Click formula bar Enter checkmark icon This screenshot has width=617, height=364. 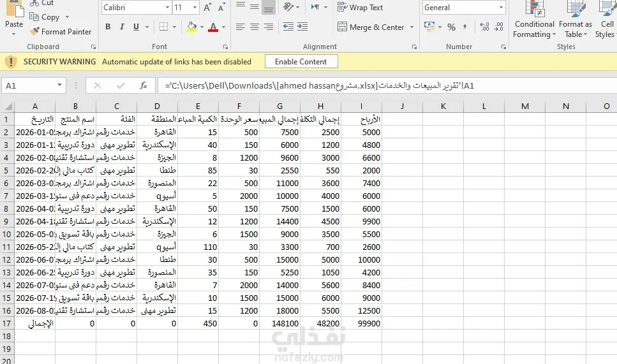pyautogui.click(x=121, y=85)
